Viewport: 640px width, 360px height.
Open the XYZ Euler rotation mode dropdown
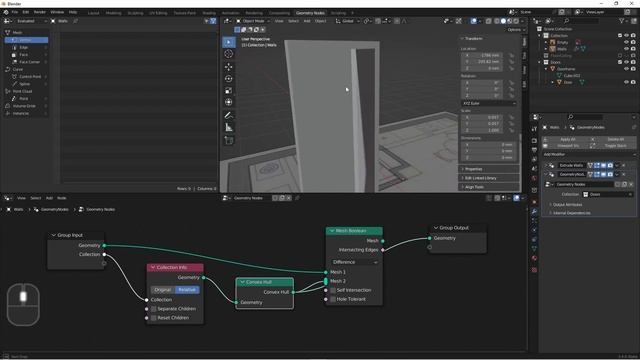[x=489, y=104]
